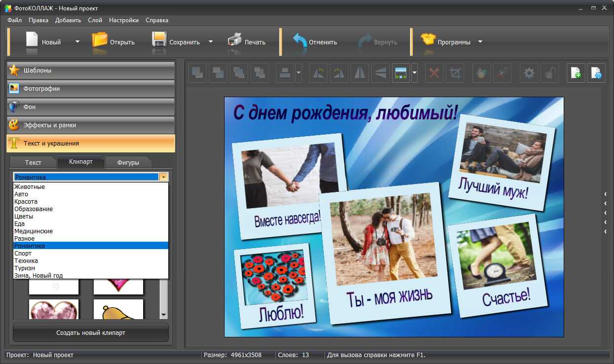Image resolution: width=614 pixels, height=364 pixels.
Task: Collapse the Романтика clipart category combo box
Action: click(x=164, y=177)
